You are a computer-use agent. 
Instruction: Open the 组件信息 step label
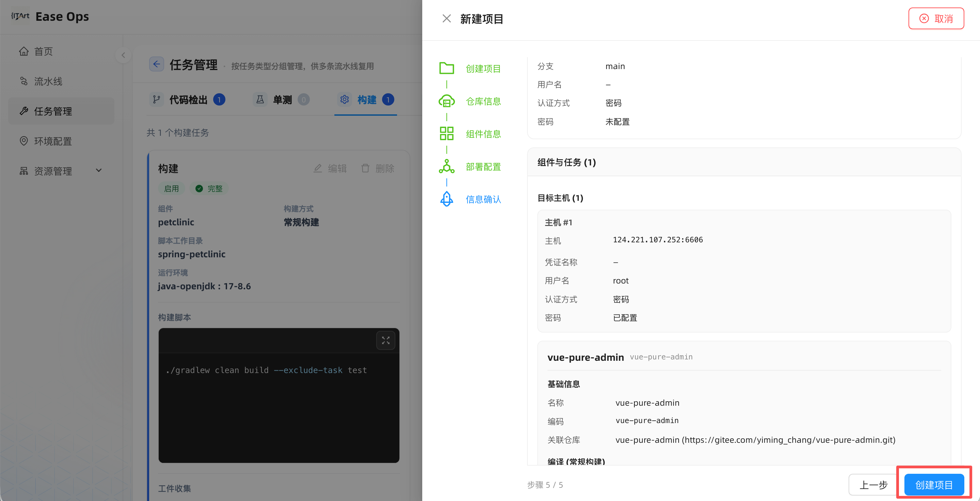tap(483, 134)
